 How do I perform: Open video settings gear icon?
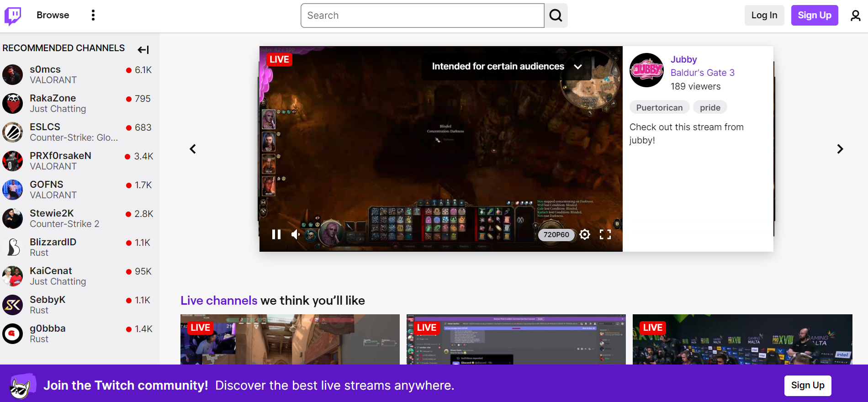click(x=585, y=234)
